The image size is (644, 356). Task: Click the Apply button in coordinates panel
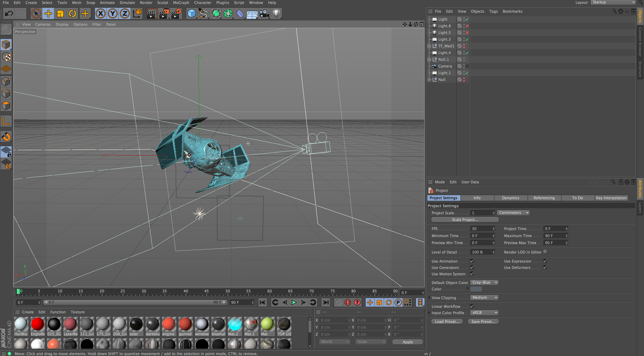click(x=408, y=342)
